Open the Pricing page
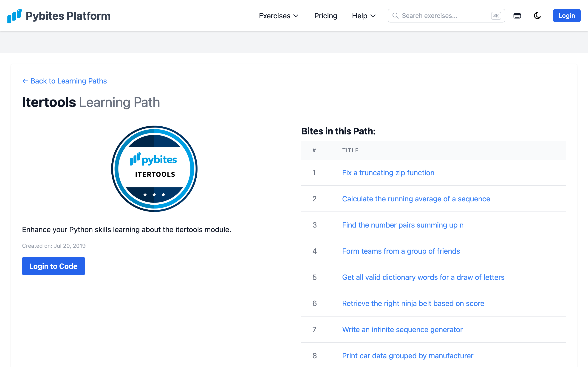The image size is (588, 367). [x=326, y=16]
